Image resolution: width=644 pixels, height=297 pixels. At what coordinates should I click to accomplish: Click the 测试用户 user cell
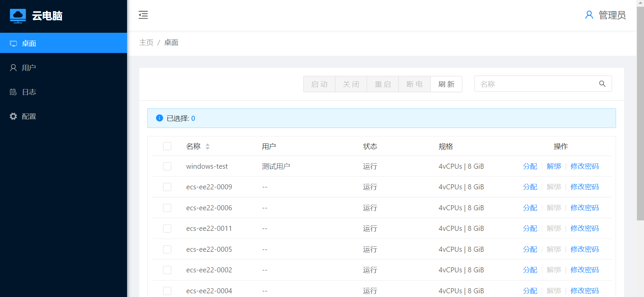(276, 166)
